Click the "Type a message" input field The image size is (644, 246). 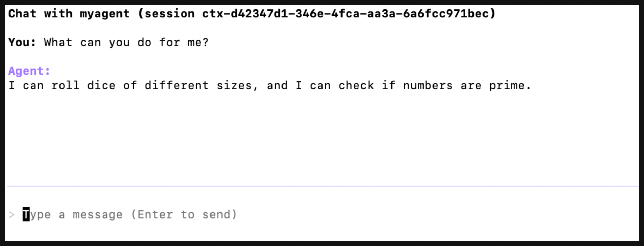click(129, 215)
